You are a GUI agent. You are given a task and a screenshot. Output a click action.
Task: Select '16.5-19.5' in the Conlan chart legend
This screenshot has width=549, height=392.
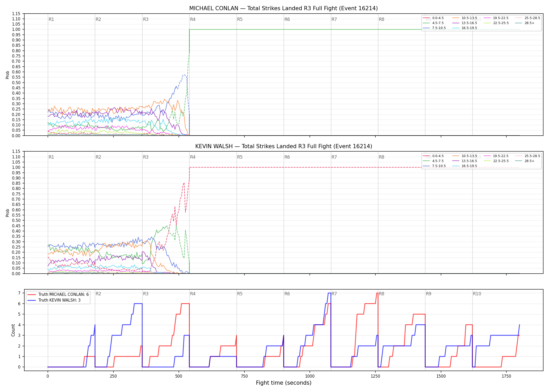click(469, 28)
